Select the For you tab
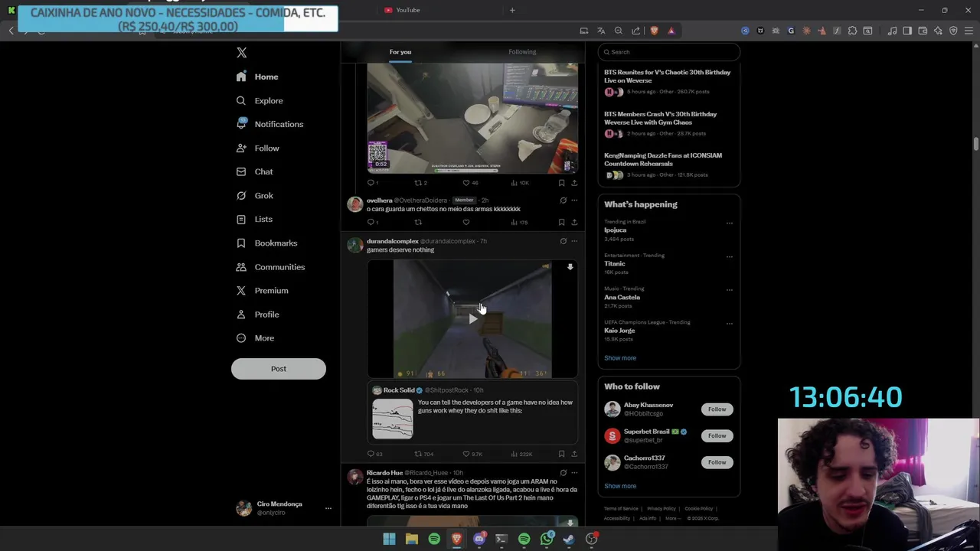The height and width of the screenshot is (551, 980). pyautogui.click(x=400, y=52)
